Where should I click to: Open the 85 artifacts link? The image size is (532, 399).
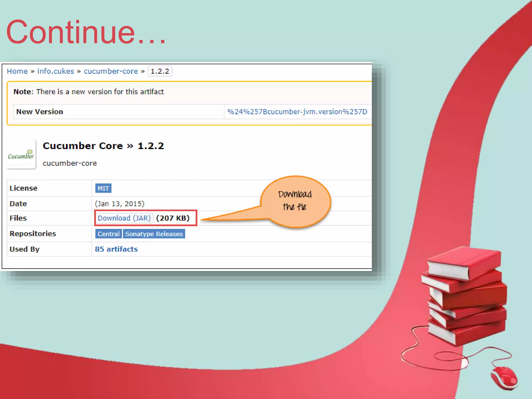tap(116, 249)
